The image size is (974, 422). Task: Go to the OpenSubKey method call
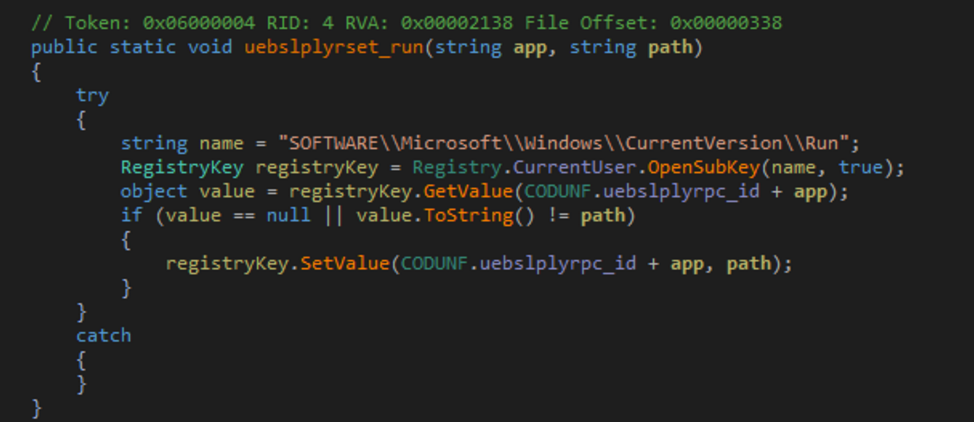703,168
